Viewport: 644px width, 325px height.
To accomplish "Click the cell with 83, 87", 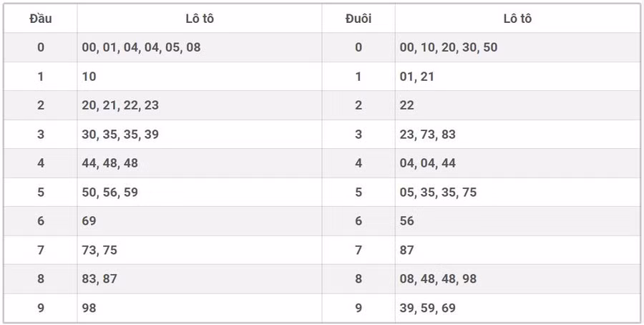I will pos(99,279).
